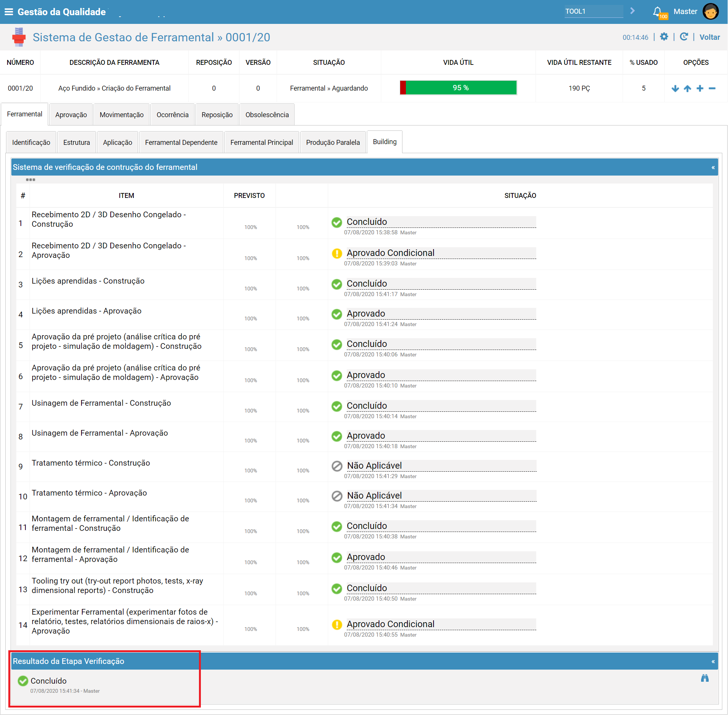The width and height of the screenshot is (728, 717).
Task: Click the green check icon of item 1
Action: (x=337, y=223)
